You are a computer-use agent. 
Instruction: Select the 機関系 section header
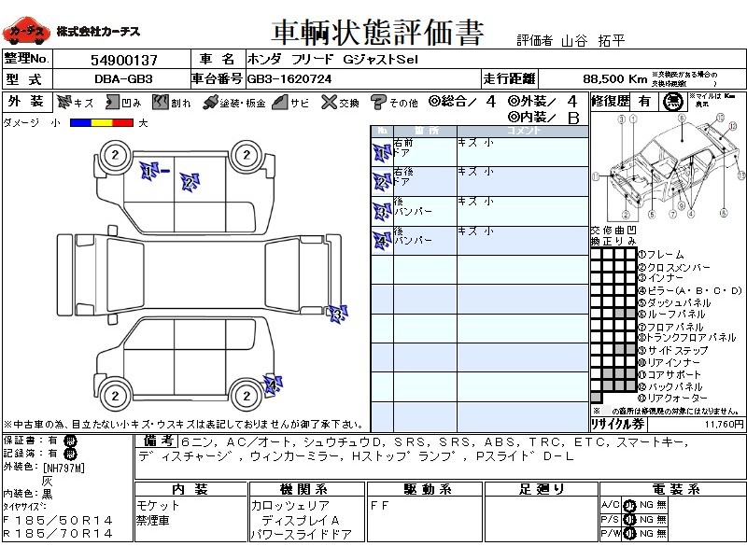pos(305,489)
